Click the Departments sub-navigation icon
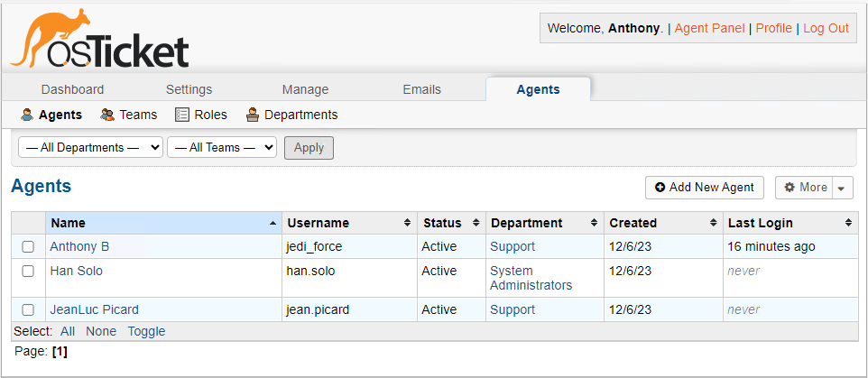The height and width of the screenshot is (378, 868). [253, 115]
